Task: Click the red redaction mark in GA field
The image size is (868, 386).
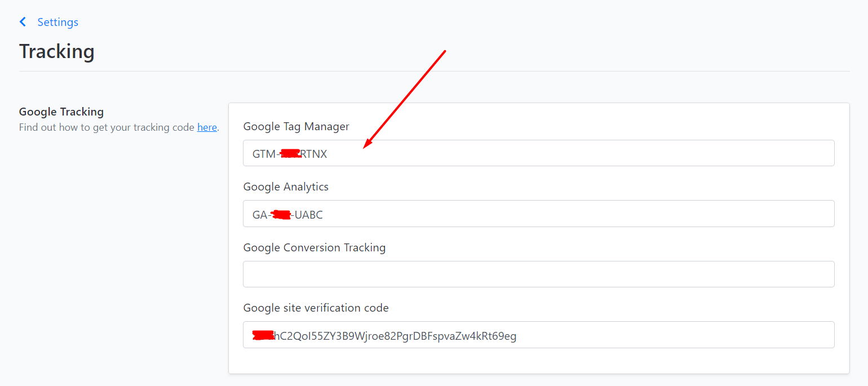Action: pos(281,214)
